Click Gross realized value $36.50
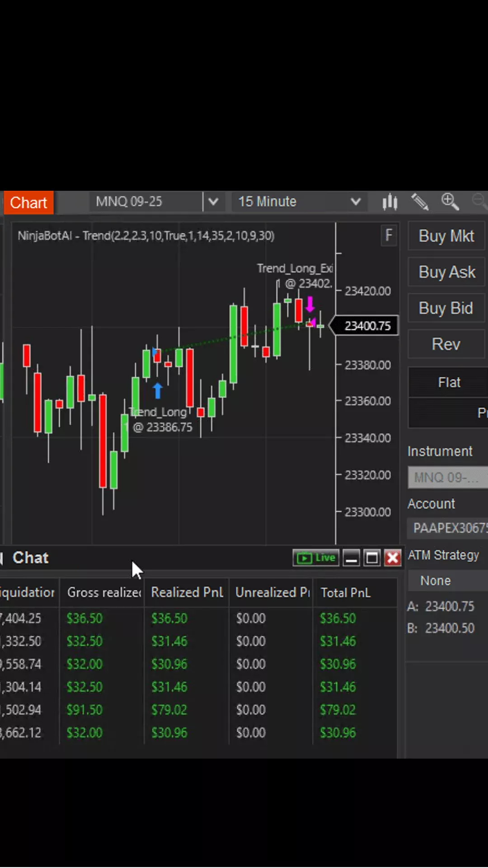 [x=84, y=618]
